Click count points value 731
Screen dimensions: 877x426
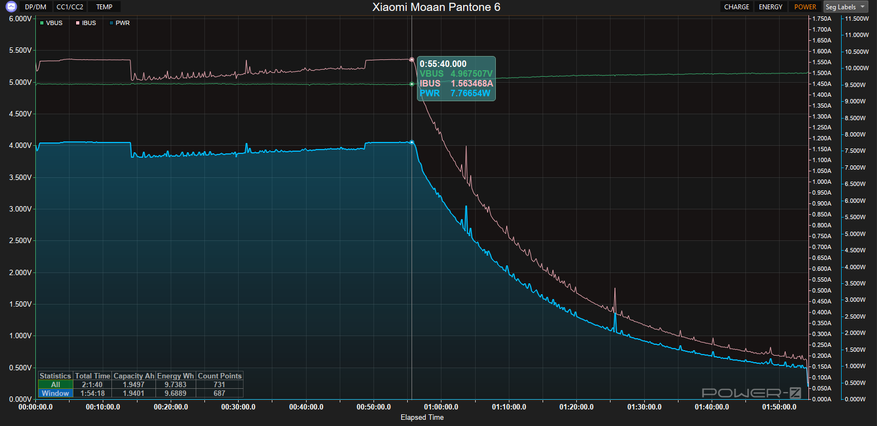pyautogui.click(x=219, y=385)
